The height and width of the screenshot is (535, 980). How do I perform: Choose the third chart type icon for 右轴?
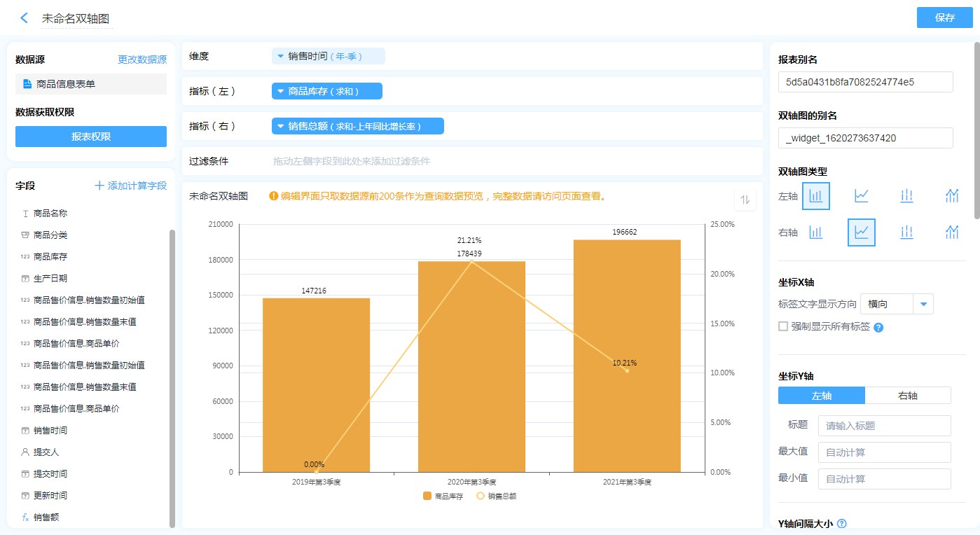tap(906, 232)
